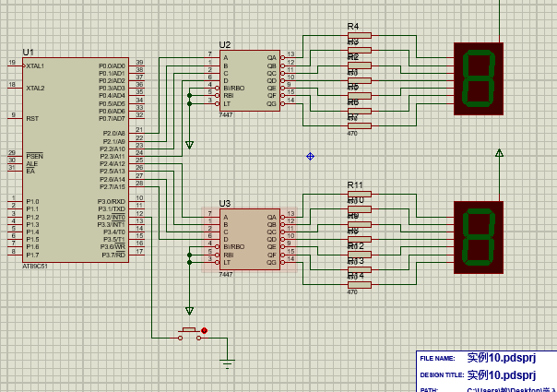Viewport: 557px width, 392px height.
Task: Click the EA pin label
Action: [x=30, y=172]
